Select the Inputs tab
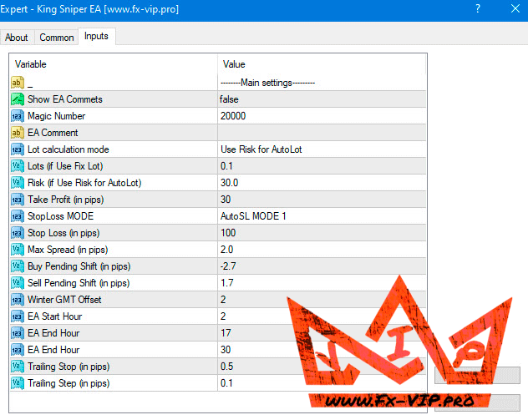The width and height of the screenshot is (528, 420). 96,37
